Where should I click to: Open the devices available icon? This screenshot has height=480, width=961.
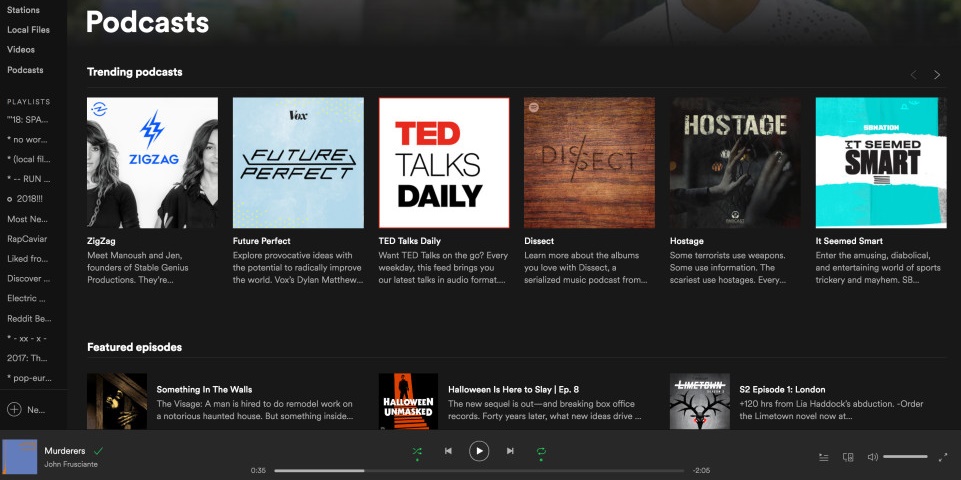coord(848,457)
